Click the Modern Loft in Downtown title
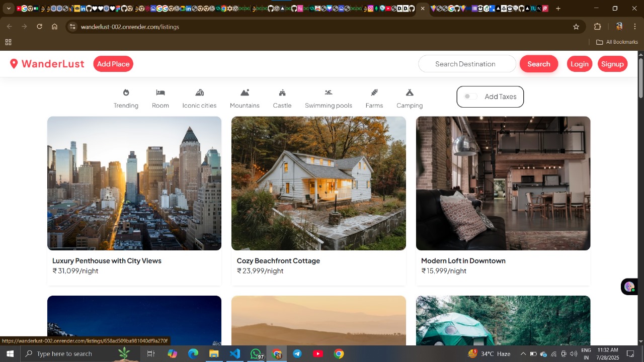The image size is (644, 362). (x=463, y=260)
